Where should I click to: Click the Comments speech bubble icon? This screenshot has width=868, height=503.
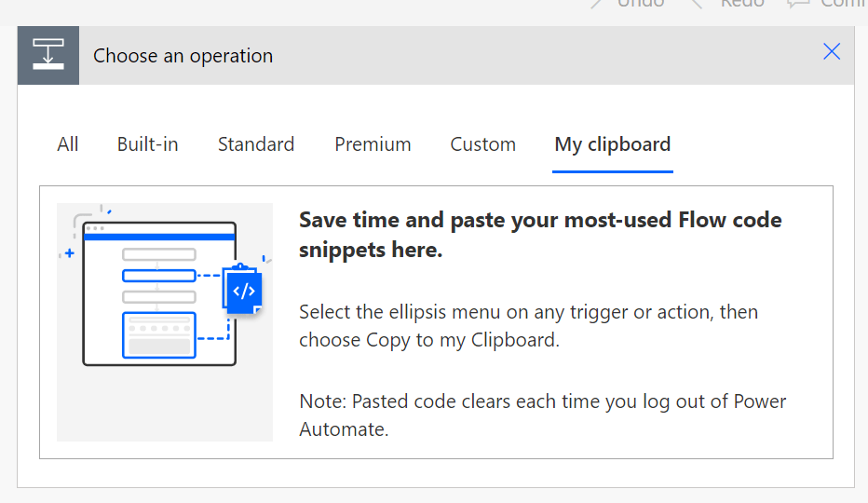[x=798, y=4]
